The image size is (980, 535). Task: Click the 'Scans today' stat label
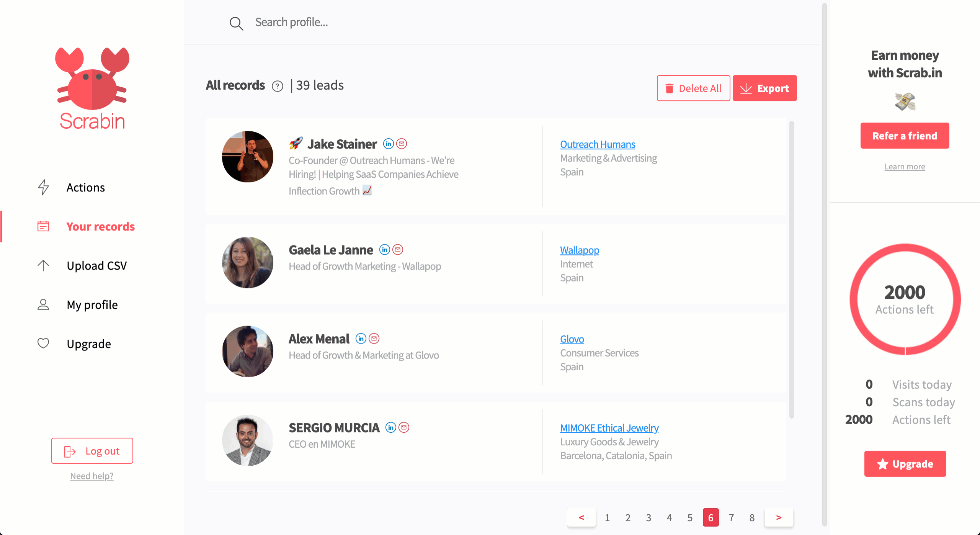(924, 402)
